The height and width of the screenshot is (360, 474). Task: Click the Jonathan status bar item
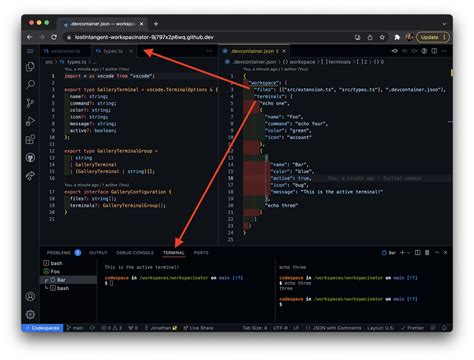(x=161, y=328)
